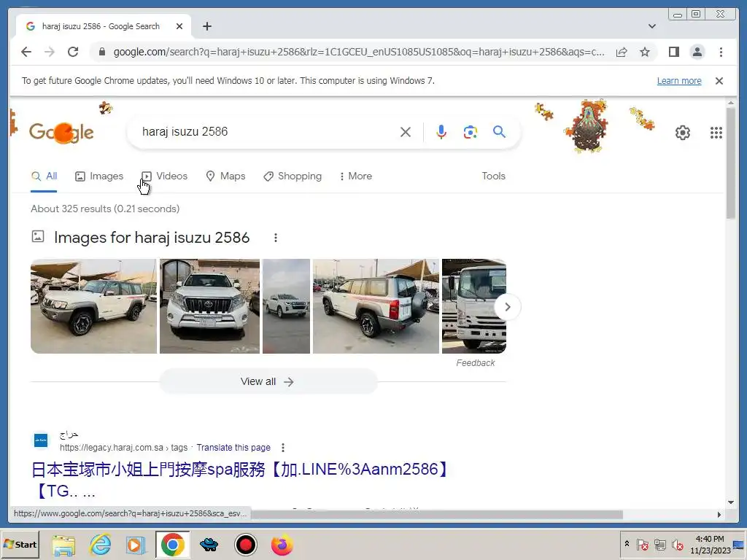Search by image with Google Lens

[471, 132]
